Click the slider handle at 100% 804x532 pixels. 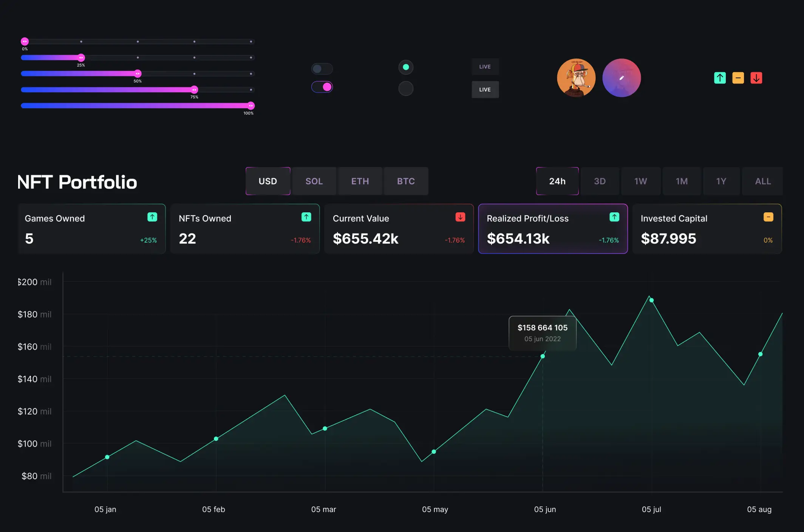coord(251,106)
